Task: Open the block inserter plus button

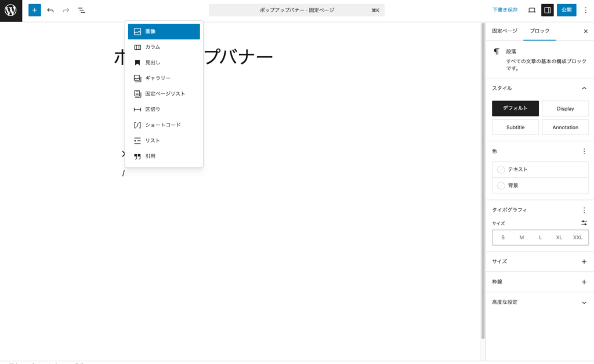Action: [x=34, y=10]
